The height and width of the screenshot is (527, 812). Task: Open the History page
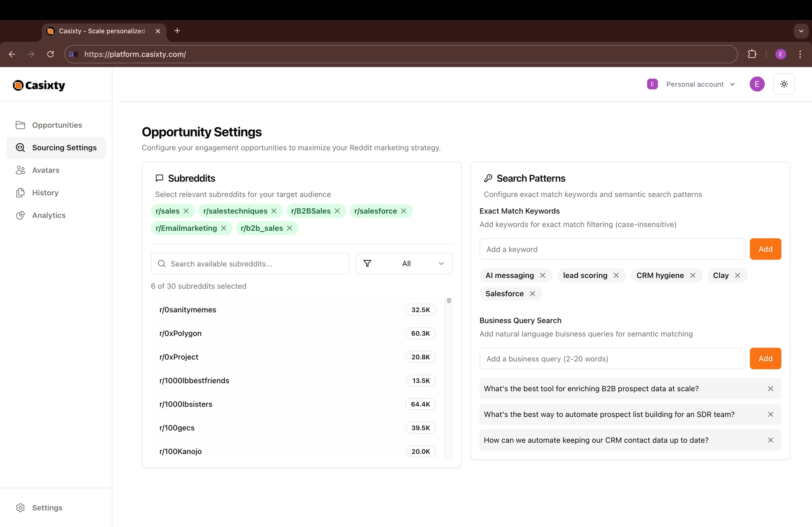pos(56,193)
